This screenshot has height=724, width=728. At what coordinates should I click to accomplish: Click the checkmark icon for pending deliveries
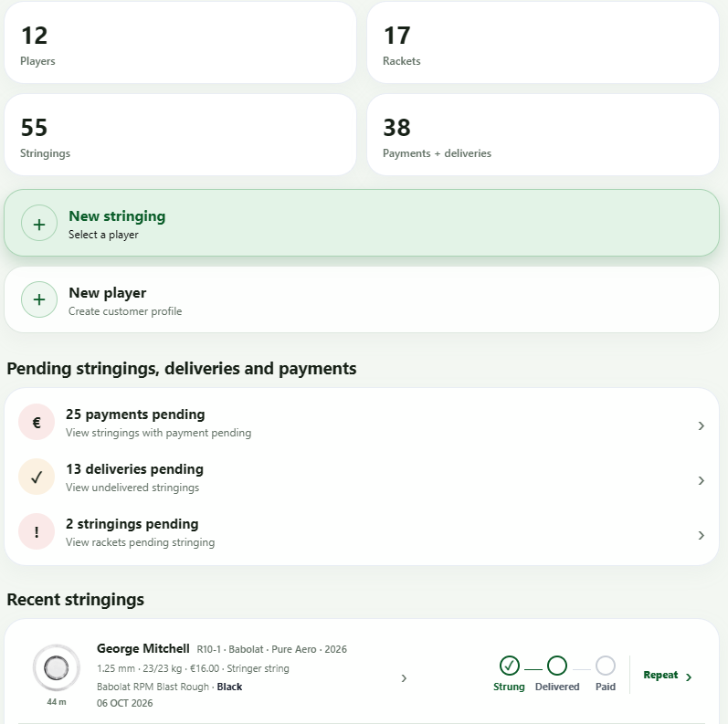tap(37, 477)
